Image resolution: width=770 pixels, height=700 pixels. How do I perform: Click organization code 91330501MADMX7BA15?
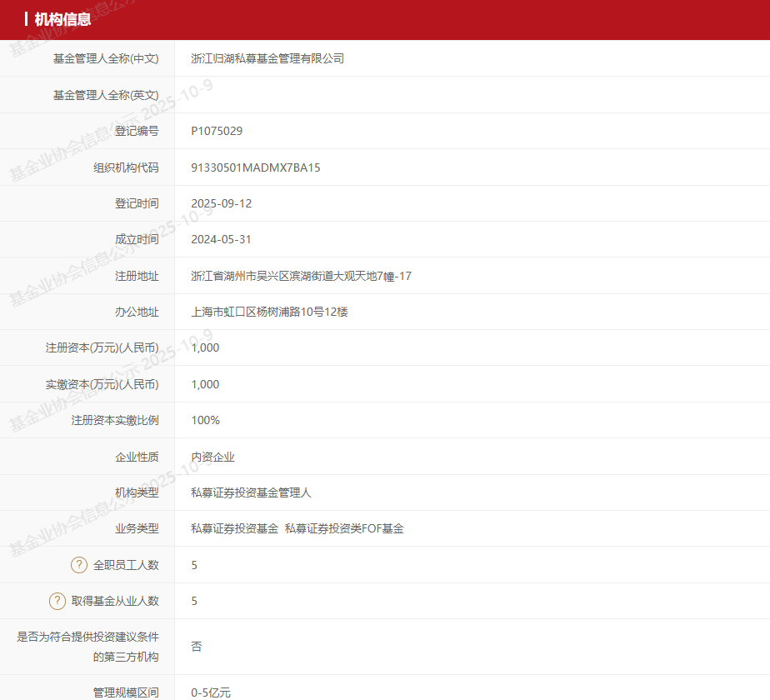(x=255, y=167)
